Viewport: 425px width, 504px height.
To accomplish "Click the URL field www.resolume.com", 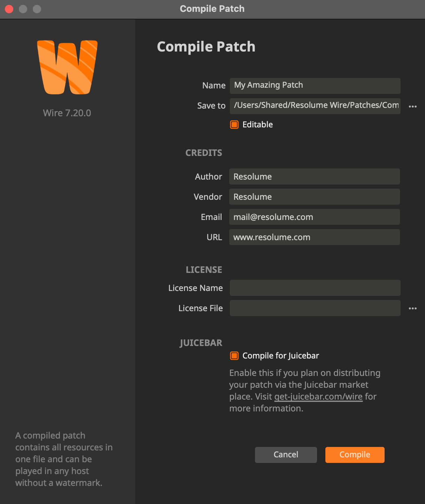I will 315,237.
